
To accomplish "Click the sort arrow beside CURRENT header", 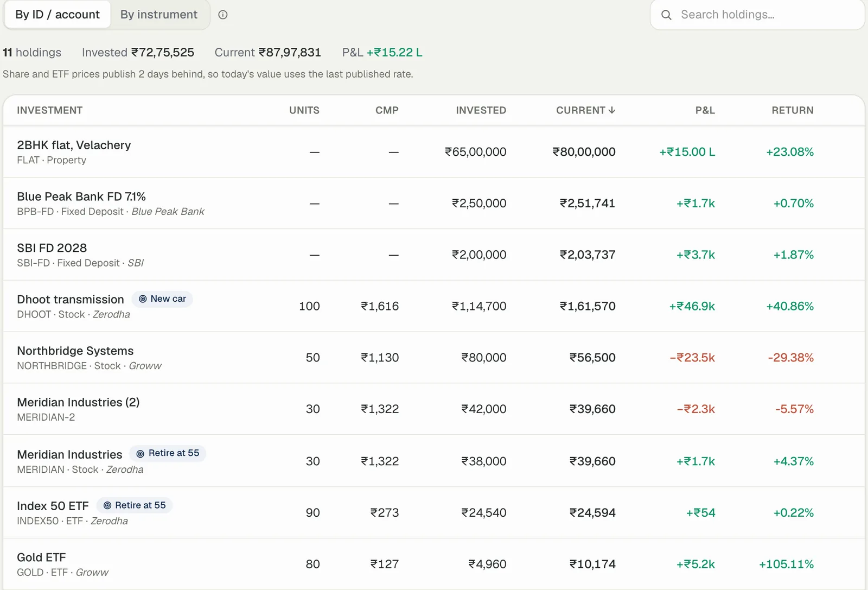I will (x=612, y=110).
